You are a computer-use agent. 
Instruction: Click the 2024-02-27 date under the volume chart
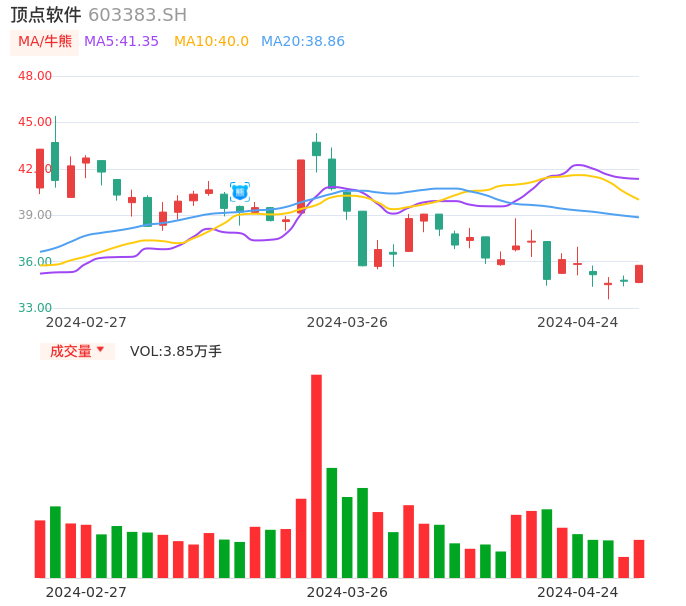tap(86, 592)
